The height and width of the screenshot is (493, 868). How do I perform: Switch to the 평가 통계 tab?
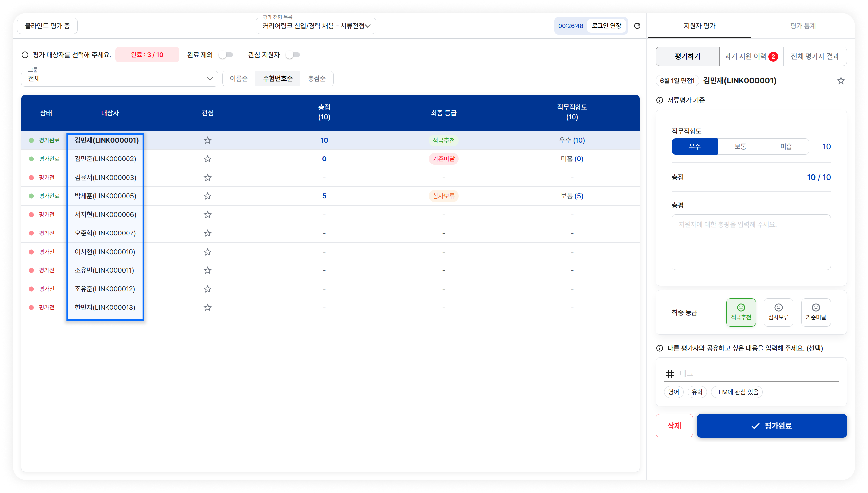click(803, 26)
